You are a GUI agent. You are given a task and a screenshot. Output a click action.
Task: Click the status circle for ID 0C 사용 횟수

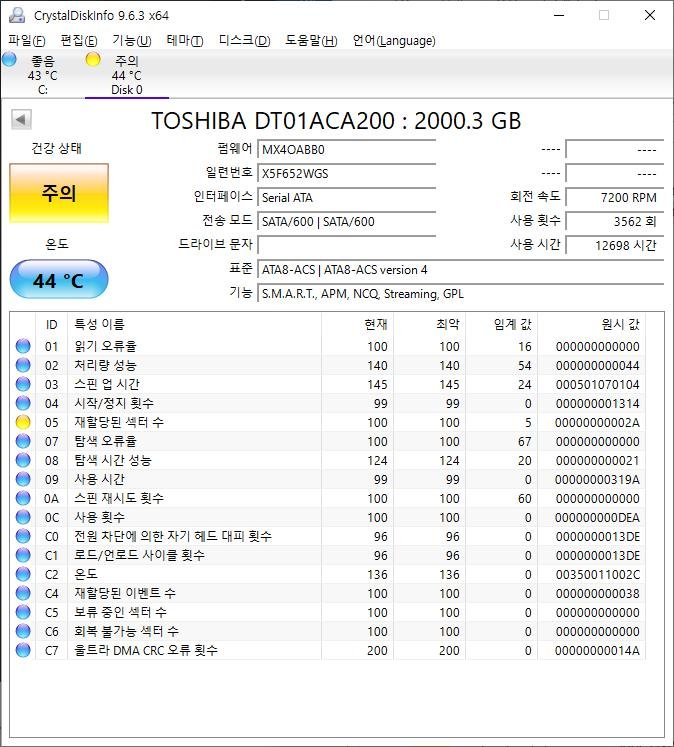point(23,517)
